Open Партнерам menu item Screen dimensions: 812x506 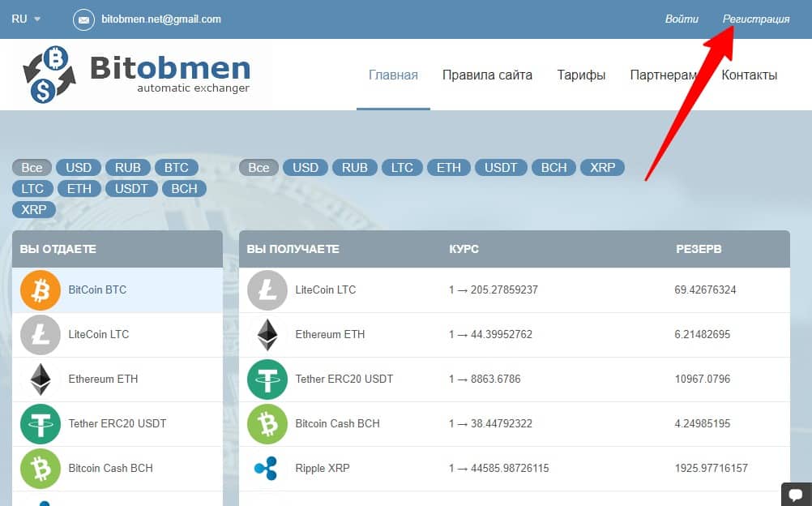click(x=664, y=75)
